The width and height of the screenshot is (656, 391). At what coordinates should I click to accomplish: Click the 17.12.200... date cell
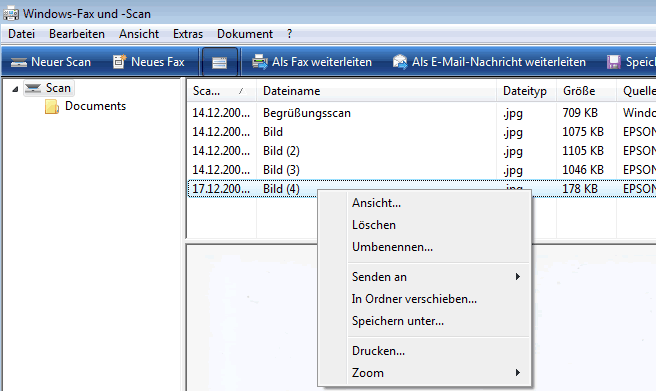(x=221, y=189)
